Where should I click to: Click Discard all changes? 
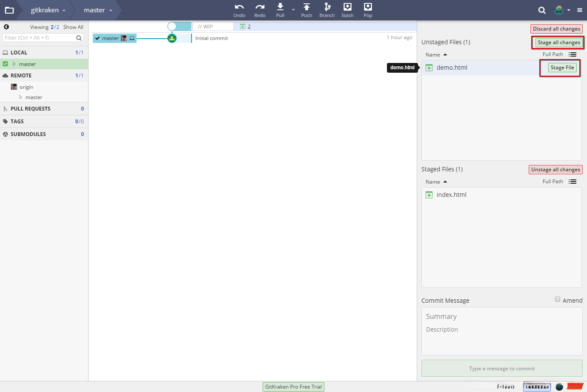[x=556, y=29]
